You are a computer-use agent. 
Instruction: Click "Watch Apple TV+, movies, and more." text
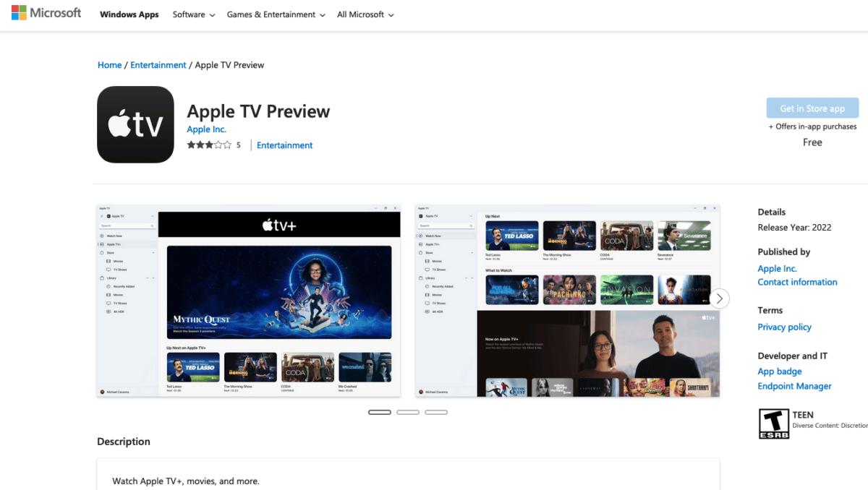pyautogui.click(x=186, y=481)
